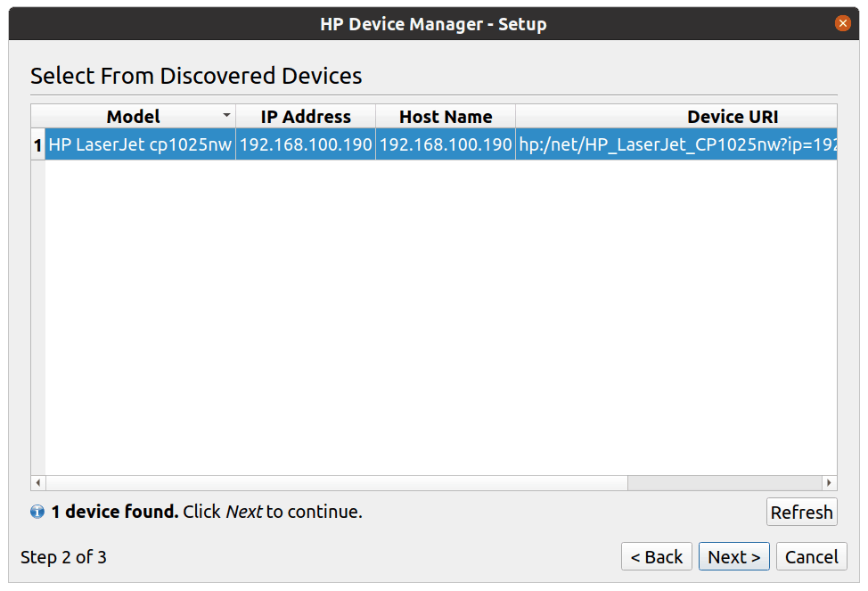Click Host Name cell 192.168.100.190
The image size is (868, 591).
coord(446,144)
